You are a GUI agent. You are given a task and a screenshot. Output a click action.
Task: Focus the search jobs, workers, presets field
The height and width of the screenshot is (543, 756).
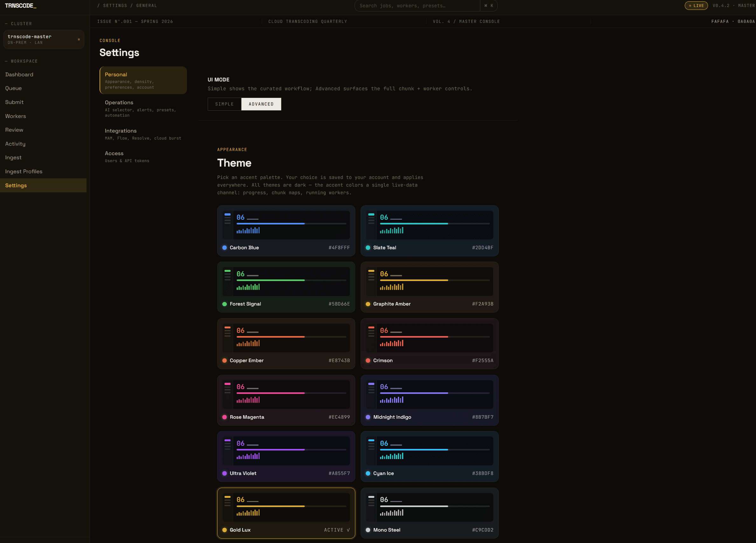coord(417,6)
